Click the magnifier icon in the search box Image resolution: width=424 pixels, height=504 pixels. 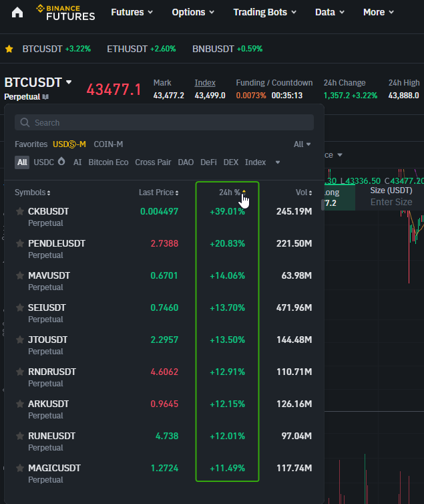coord(25,123)
